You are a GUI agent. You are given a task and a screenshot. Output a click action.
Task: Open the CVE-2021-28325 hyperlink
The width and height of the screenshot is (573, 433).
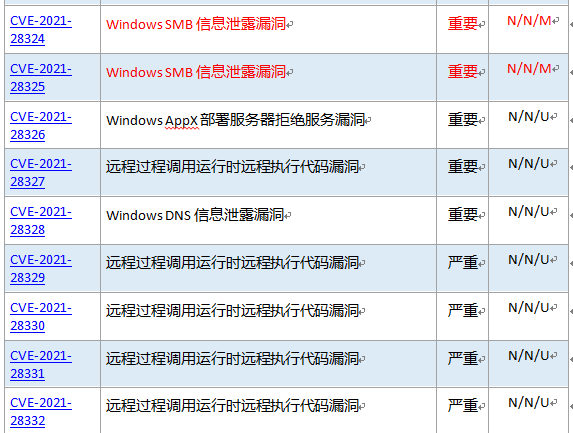41,77
